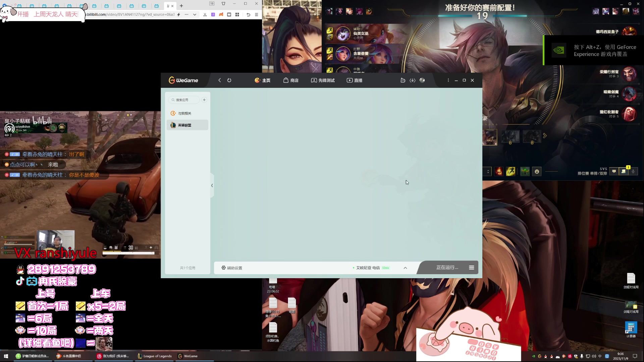Select 与我相关 in the WeGame sidebar
Viewport: 644px width, 362px height.
point(187,113)
